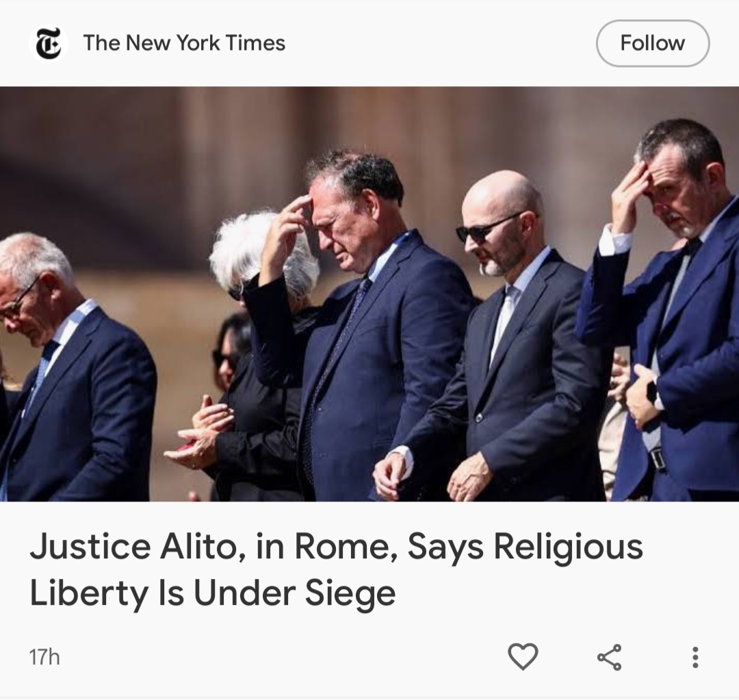
Task: Open overflow menu at card bottom right
Action: pyautogui.click(x=695, y=657)
